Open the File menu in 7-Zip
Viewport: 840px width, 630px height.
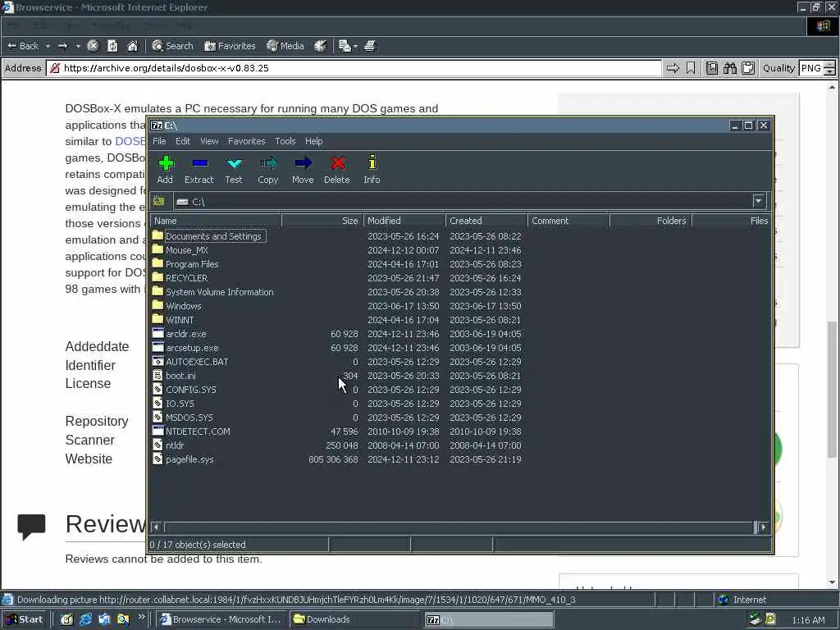[159, 141]
